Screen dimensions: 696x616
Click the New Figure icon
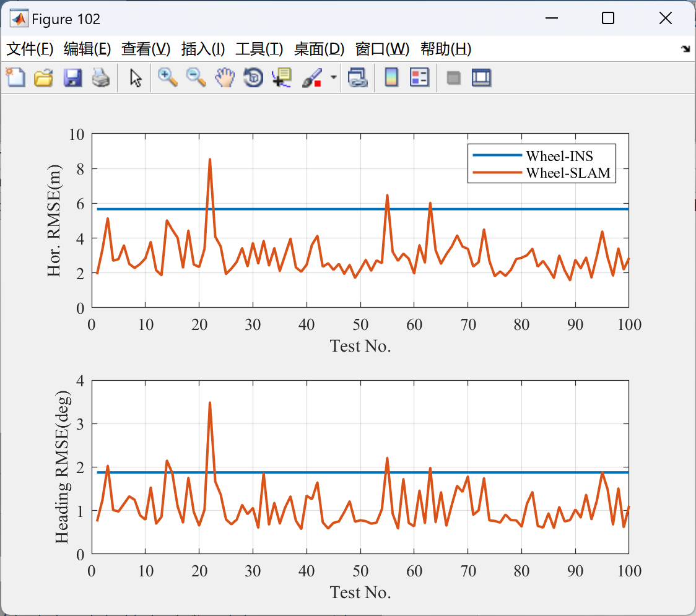pos(16,77)
